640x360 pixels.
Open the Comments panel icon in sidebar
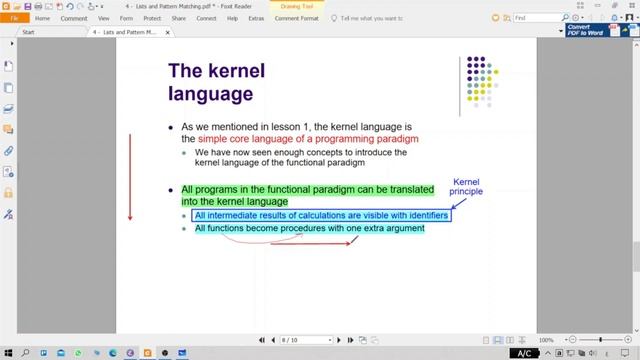point(8,130)
